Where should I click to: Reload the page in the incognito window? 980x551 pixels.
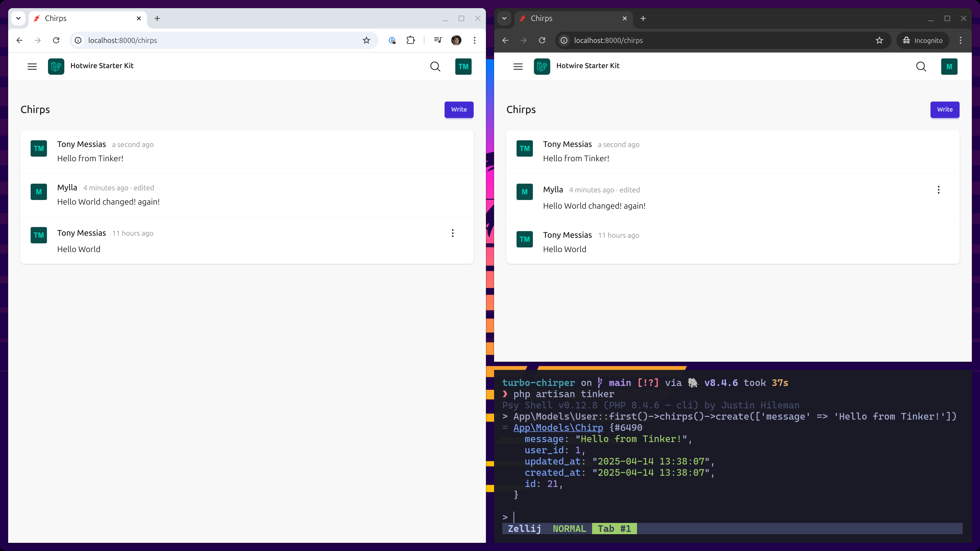(542, 40)
